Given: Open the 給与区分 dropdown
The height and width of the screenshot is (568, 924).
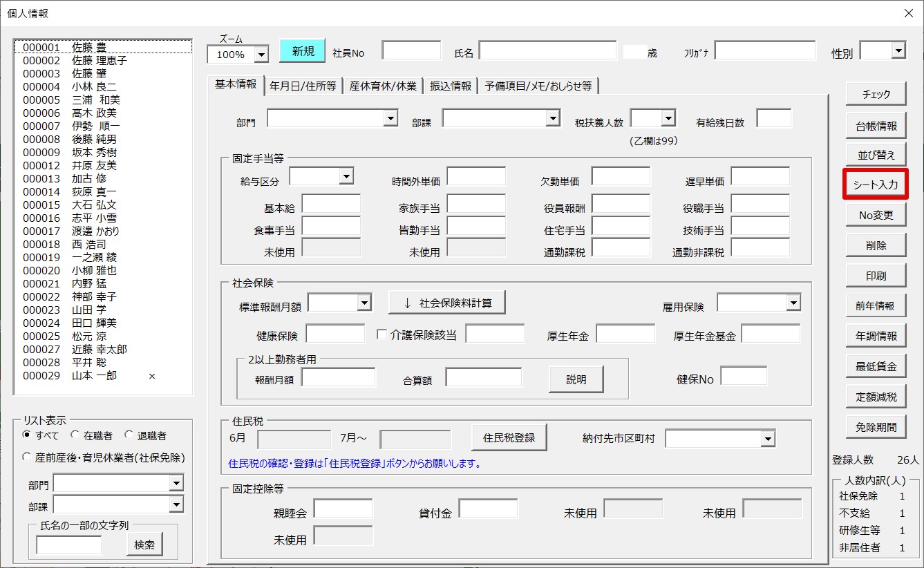Looking at the screenshot, I should click(346, 177).
